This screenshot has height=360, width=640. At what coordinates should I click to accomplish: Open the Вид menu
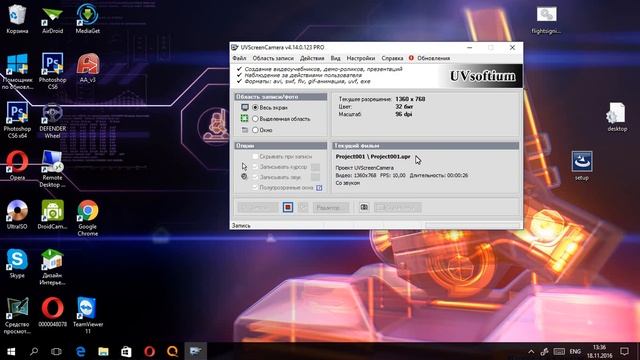[335, 58]
